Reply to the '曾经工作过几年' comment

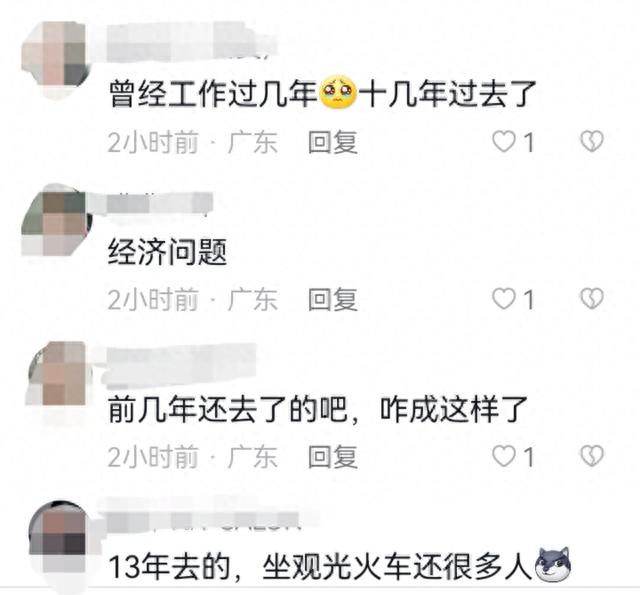[x=333, y=142]
